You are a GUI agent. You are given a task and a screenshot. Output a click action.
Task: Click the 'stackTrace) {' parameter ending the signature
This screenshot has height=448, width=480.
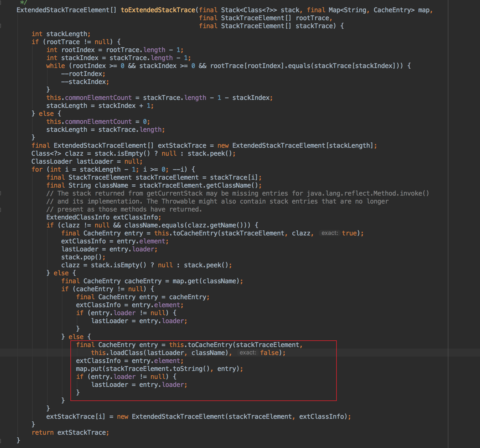coord(320,26)
